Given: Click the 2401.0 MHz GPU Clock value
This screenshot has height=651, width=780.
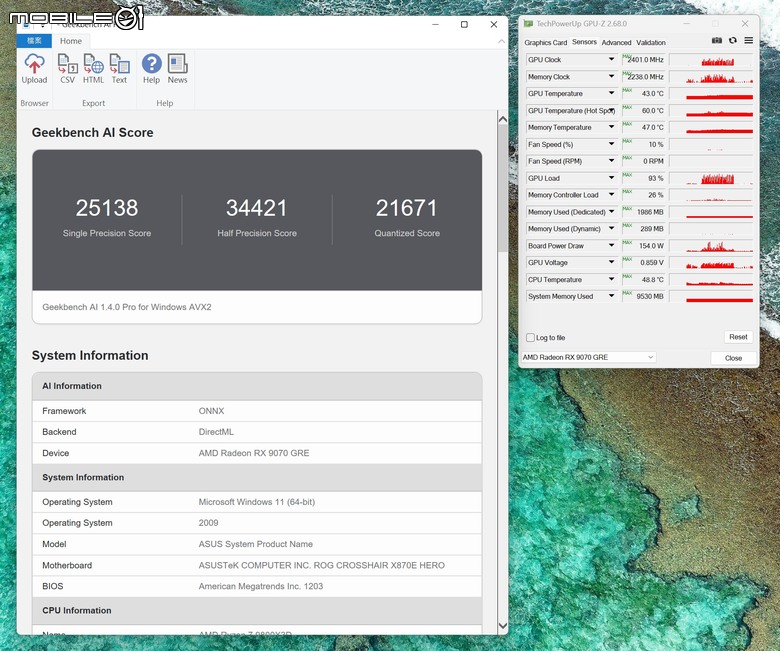Looking at the screenshot, I should (x=645, y=60).
